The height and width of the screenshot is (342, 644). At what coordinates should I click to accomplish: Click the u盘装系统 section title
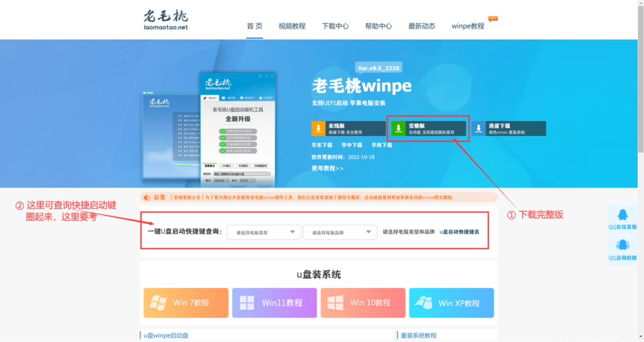point(319,275)
